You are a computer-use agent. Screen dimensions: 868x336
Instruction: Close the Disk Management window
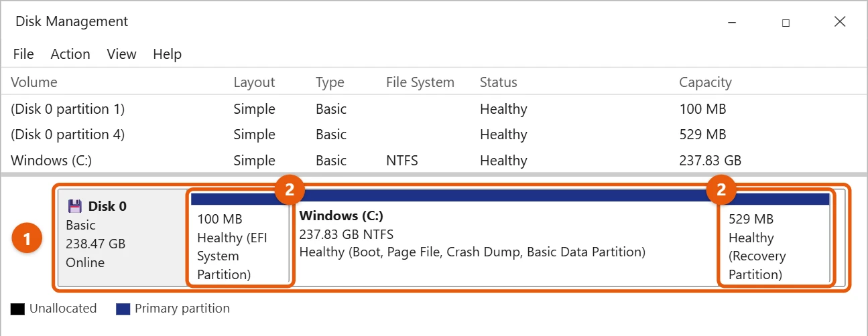click(x=840, y=22)
